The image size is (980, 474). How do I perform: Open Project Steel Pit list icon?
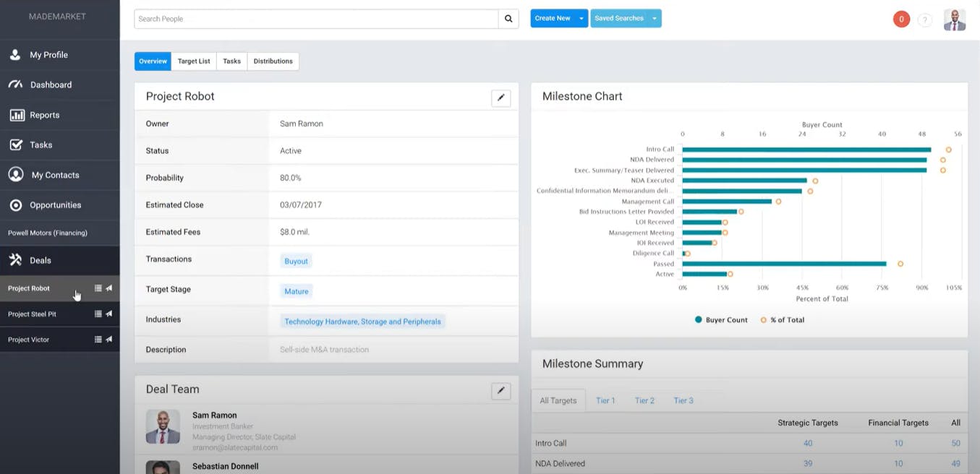(98, 314)
